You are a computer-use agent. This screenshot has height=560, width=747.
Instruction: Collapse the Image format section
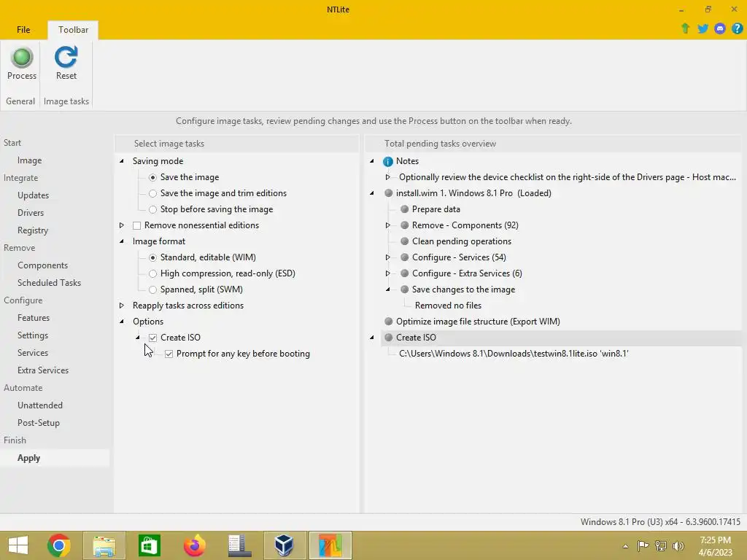(x=122, y=241)
